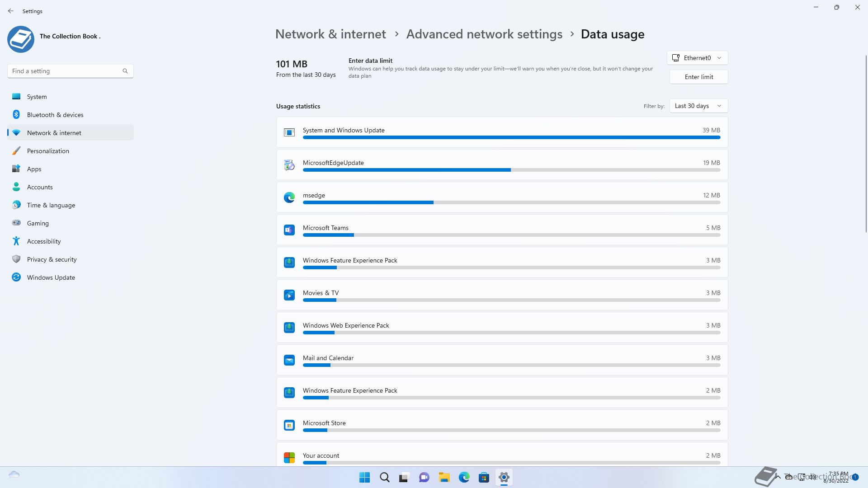
Task: Go to Advanced network settings breadcrumb
Action: [x=484, y=34]
